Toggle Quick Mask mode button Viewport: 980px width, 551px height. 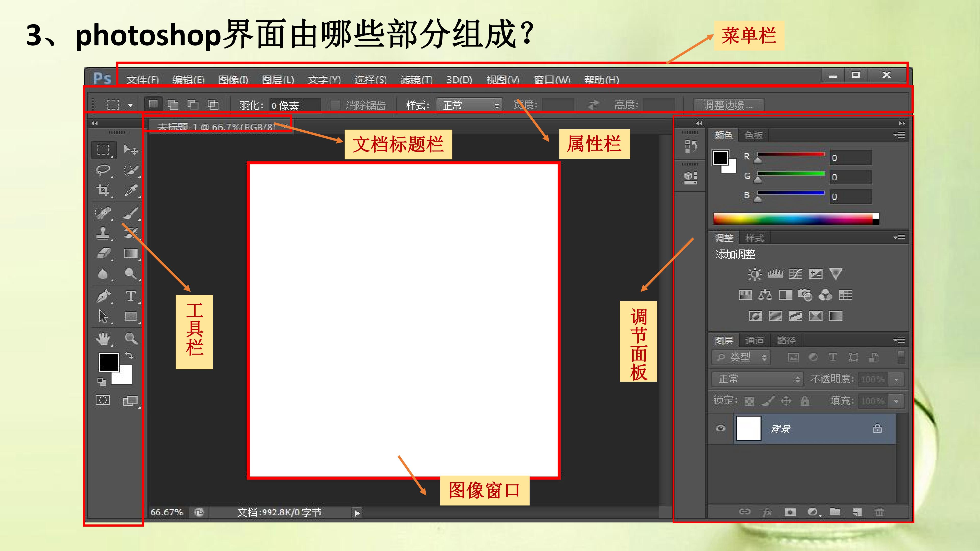click(103, 400)
